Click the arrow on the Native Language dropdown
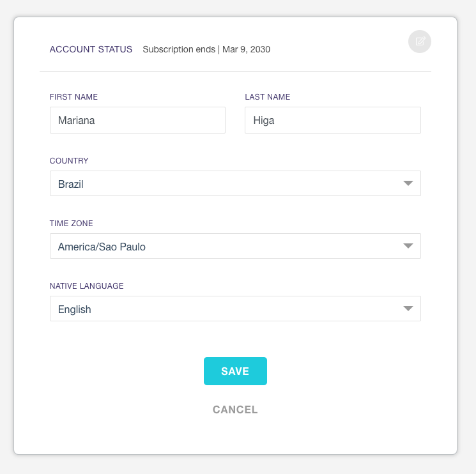This screenshot has height=474, width=476. 408,309
